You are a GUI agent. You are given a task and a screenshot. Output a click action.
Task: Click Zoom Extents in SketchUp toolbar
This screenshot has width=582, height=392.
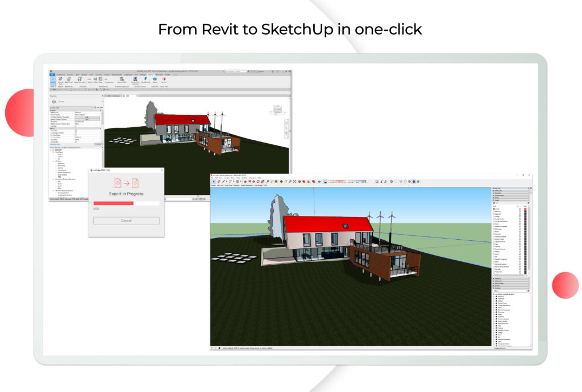pos(294,181)
